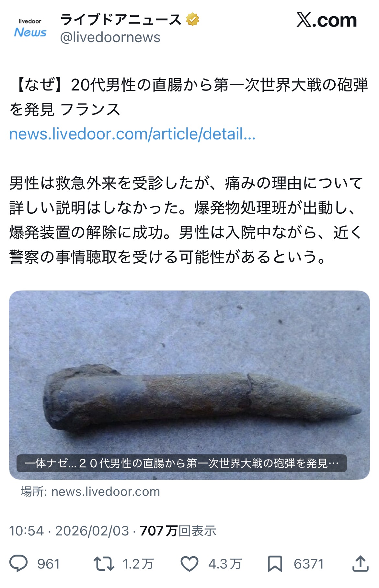This screenshot has width=379, height=588.
Task: Click the 4.3万 likes count
Action: pos(225,564)
